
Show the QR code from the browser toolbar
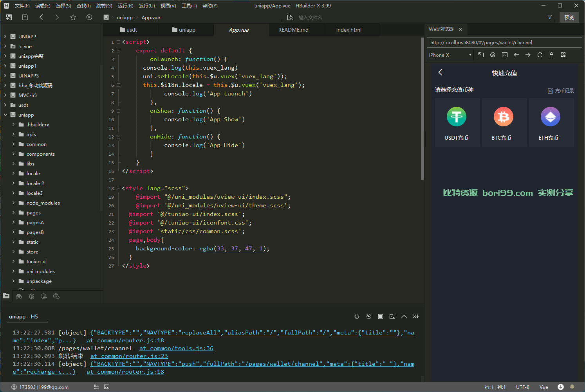tap(563, 55)
